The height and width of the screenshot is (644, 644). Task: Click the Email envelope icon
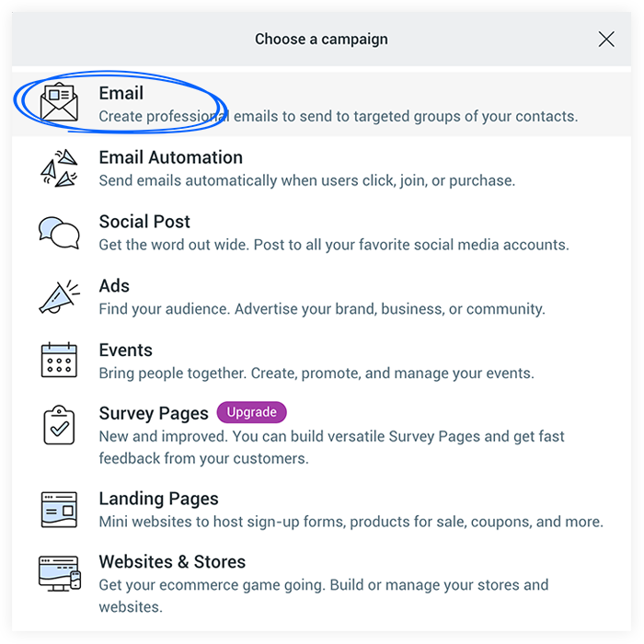pyautogui.click(x=59, y=102)
